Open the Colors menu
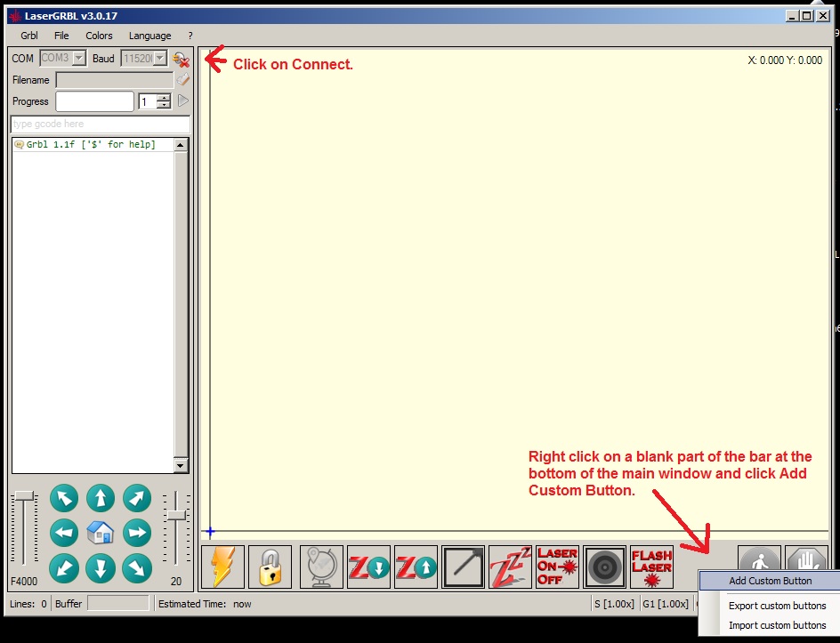The height and width of the screenshot is (643, 840). (x=99, y=36)
